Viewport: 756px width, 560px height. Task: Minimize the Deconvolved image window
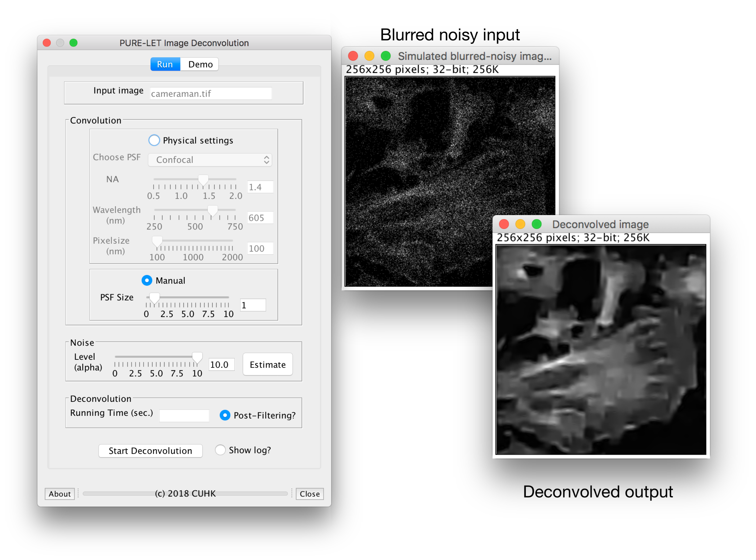point(520,224)
